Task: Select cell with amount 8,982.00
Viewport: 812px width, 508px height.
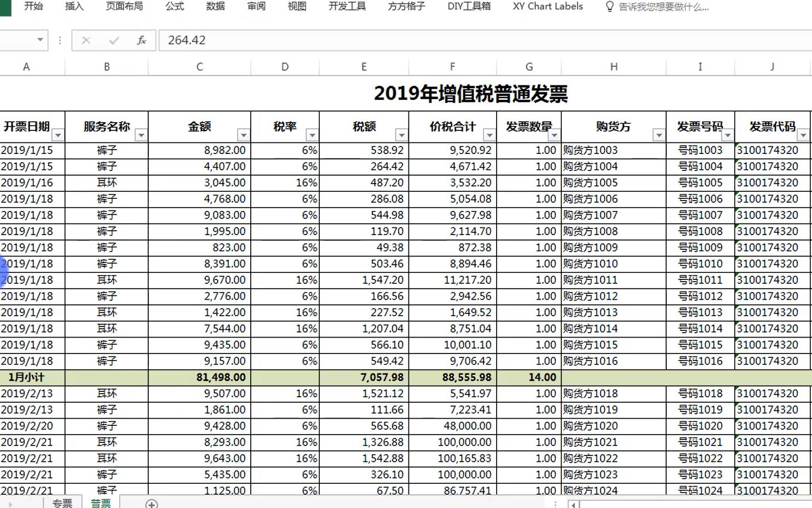Action: (199, 150)
